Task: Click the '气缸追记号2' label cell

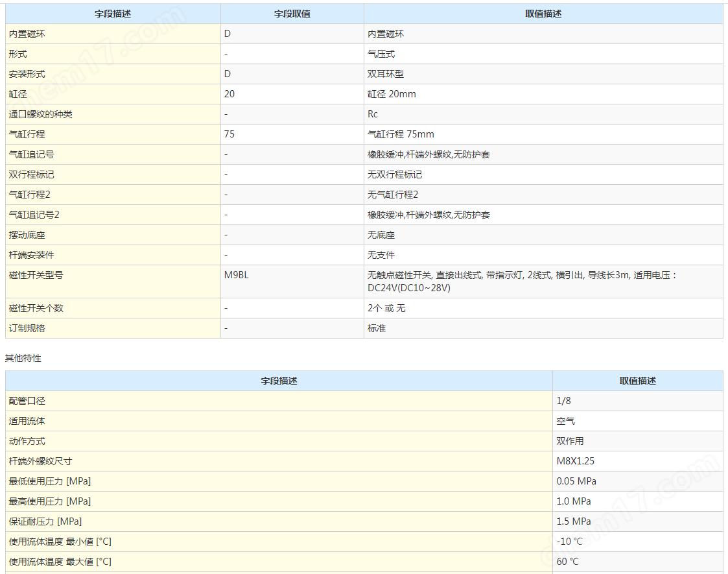Action: coord(113,215)
